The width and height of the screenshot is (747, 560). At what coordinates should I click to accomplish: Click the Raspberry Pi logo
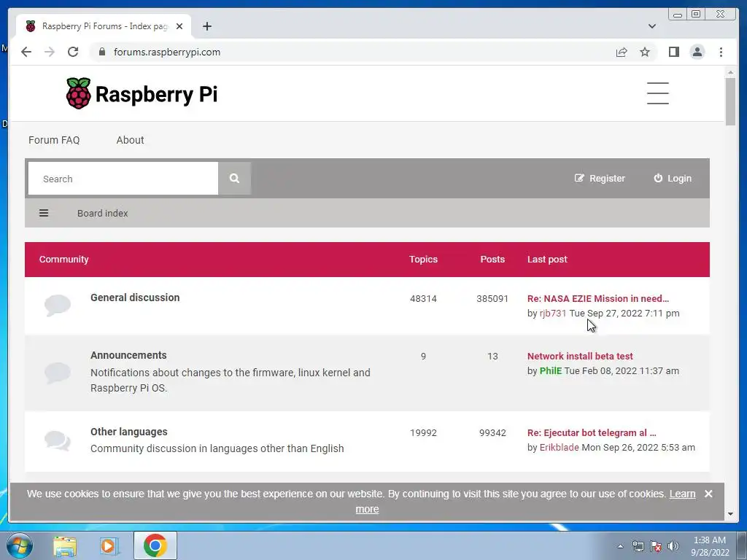[142, 93]
